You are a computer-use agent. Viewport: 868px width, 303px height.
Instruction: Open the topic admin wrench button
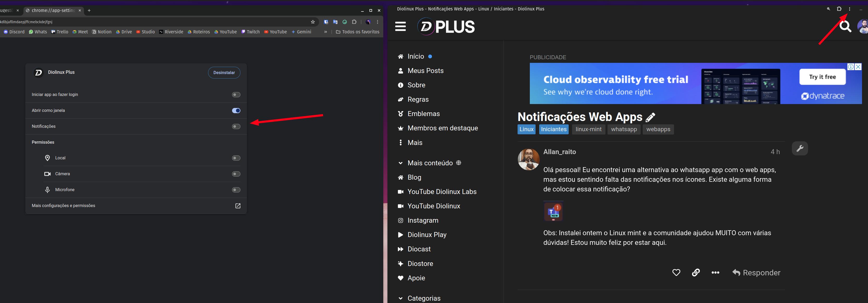(x=800, y=148)
